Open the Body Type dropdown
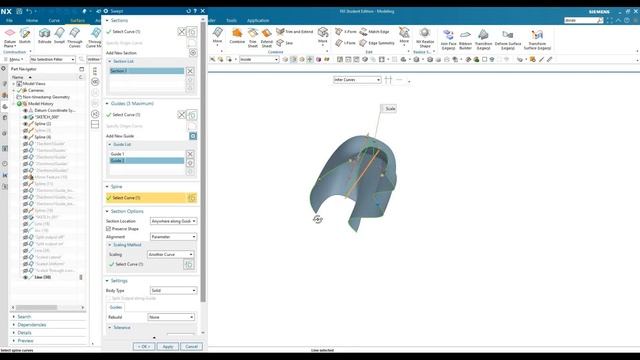The width and height of the screenshot is (640, 360). [x=173, y=290]
